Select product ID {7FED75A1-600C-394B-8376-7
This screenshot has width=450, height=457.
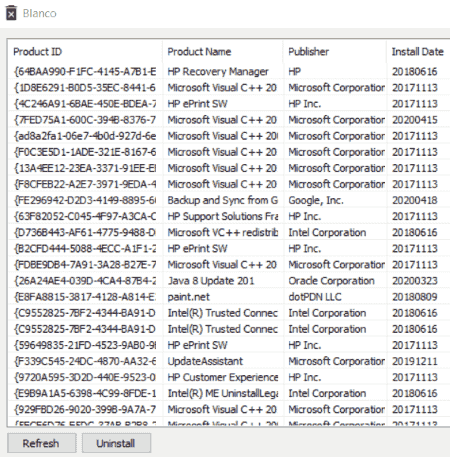85,120
